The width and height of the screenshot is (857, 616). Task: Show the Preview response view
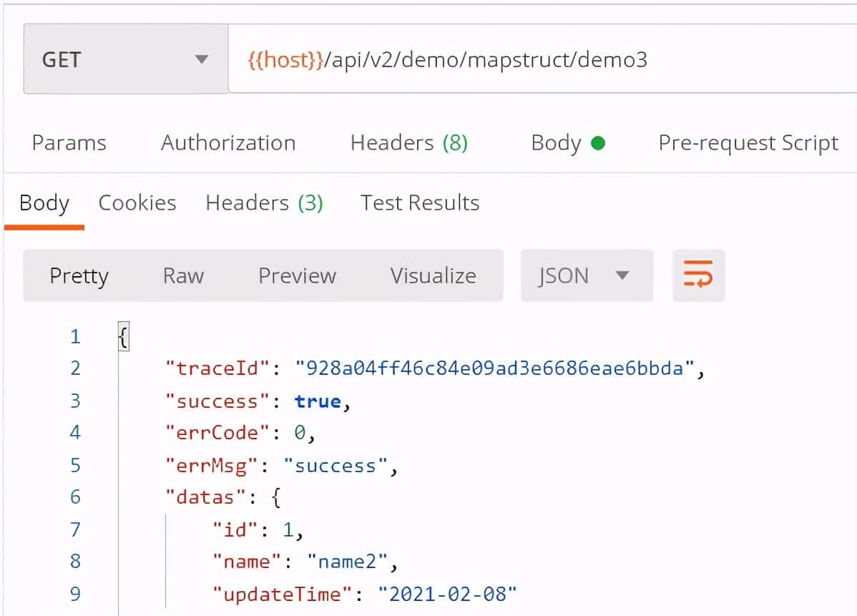(297, 275)
